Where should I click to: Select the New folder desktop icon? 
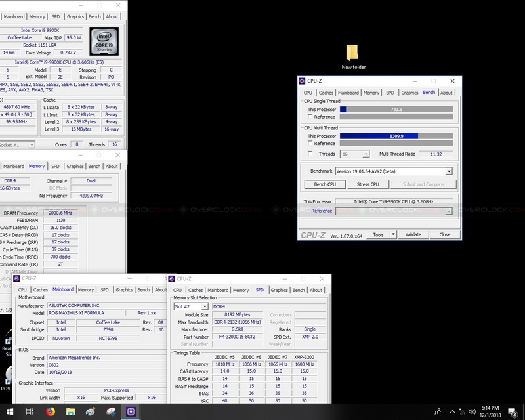click(x=353, y=57)
